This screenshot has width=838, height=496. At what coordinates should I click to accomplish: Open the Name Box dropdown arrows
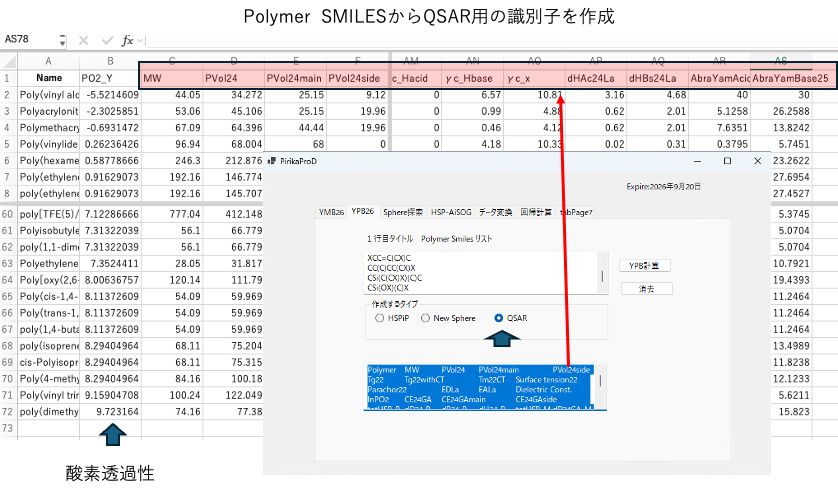click(x=63, y=41)
